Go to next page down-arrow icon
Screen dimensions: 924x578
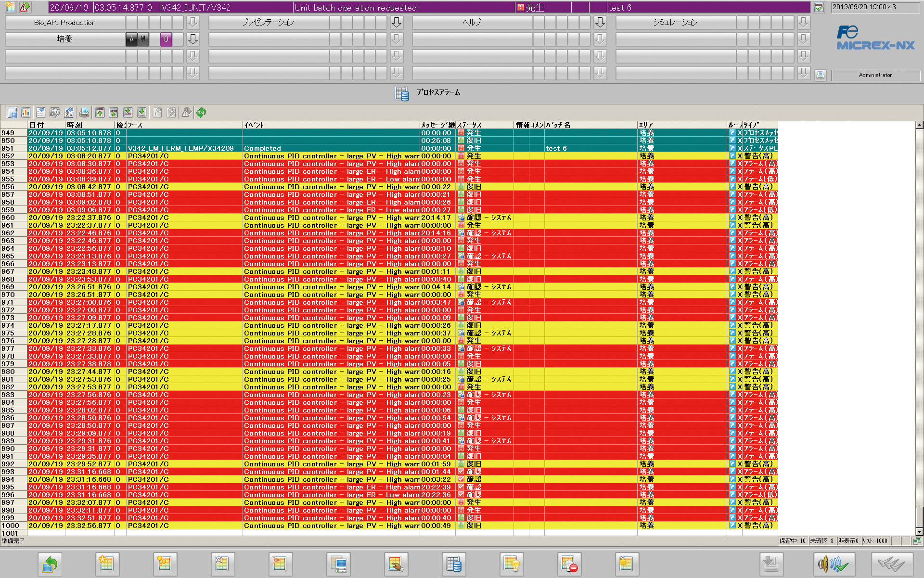[128, 113]
